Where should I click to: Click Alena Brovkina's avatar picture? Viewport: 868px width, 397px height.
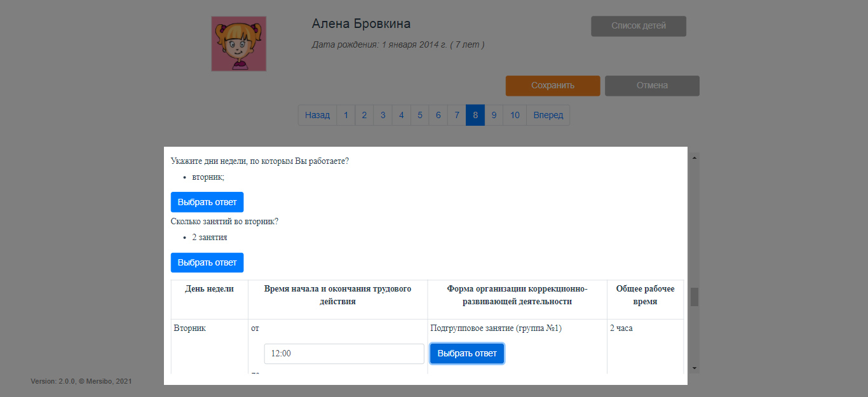[239, 44]
